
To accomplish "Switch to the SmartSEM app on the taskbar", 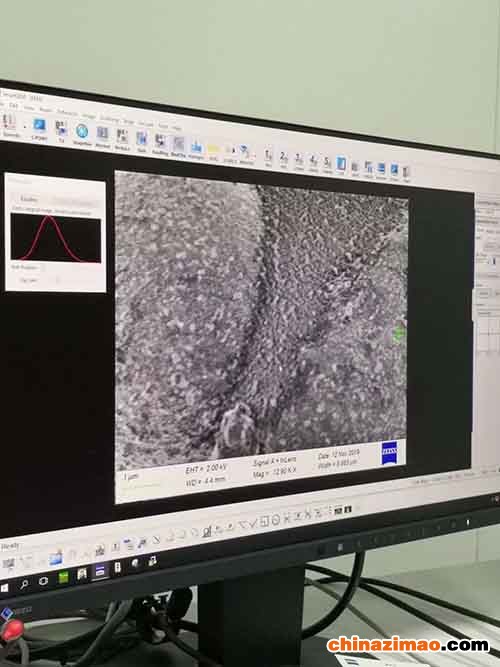I will pos(100,572).
